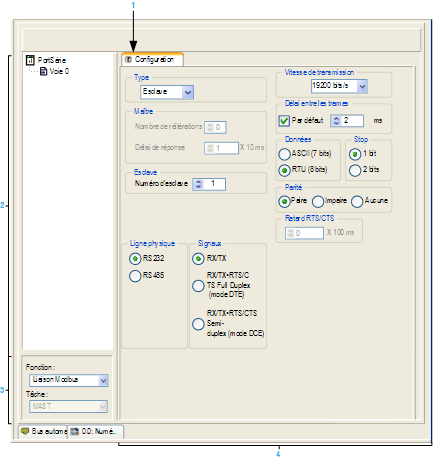433x460 pixels.
Task: Choose Impaire parity option
Action: click(318, 201)
